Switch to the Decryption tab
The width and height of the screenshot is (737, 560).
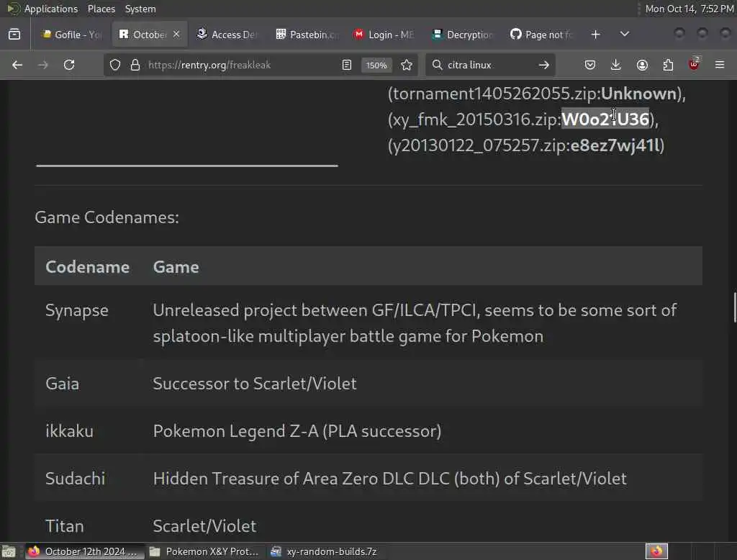point(463,35)
